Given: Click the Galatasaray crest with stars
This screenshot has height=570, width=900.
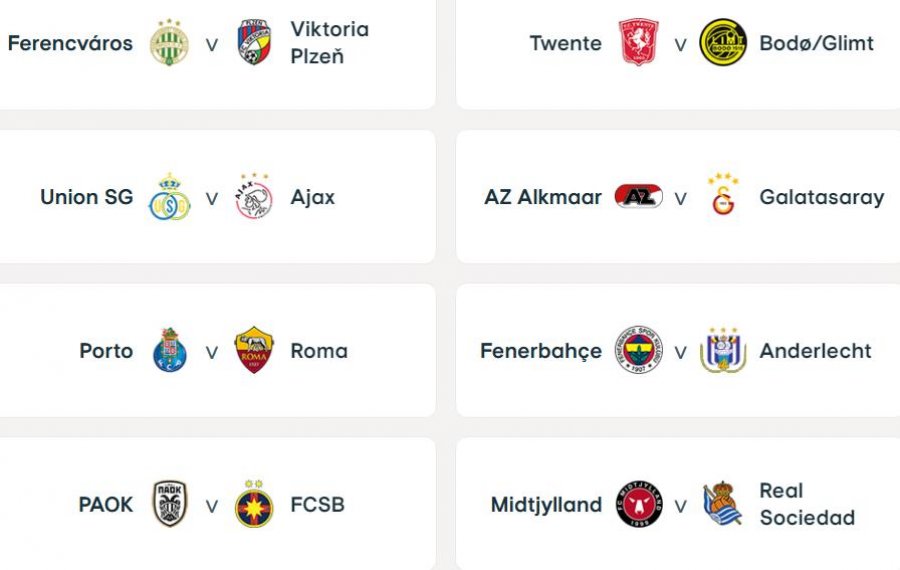Looking at the screenshot, I should (723, 195).
